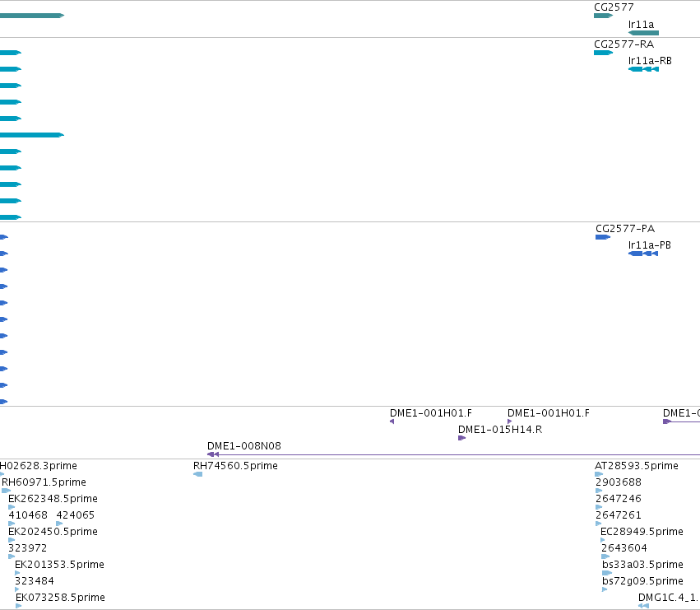The height and width of the screenshot is (610, 700).
Task: Click the 2647261 feature
Action: point(598,524)
